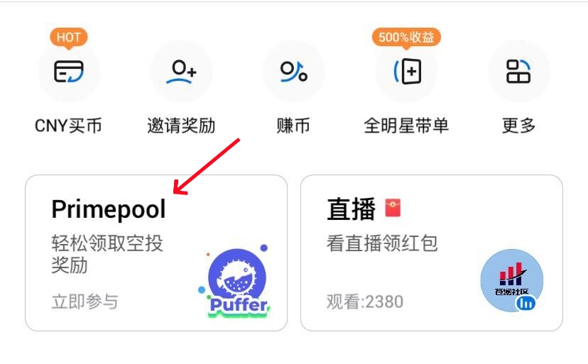Open the 赚币 earn coins icon
This screenshot has width=588, height=364.
(x=293, y=71)
